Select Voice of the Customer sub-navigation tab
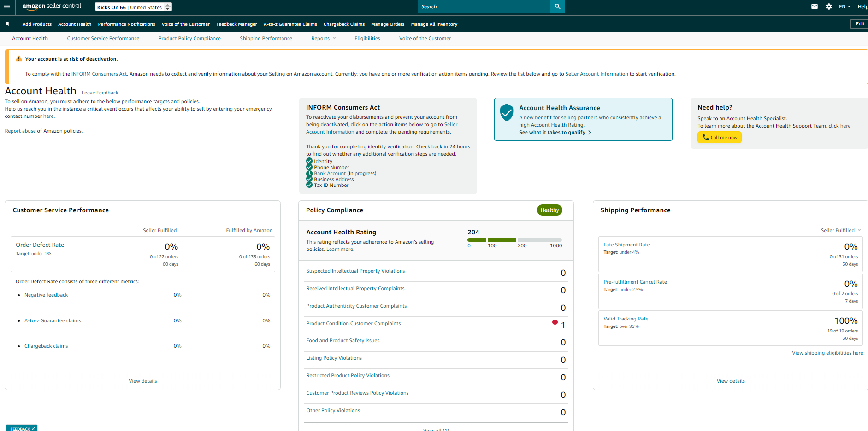Screen dimensions: 868x431 [425, 38]
